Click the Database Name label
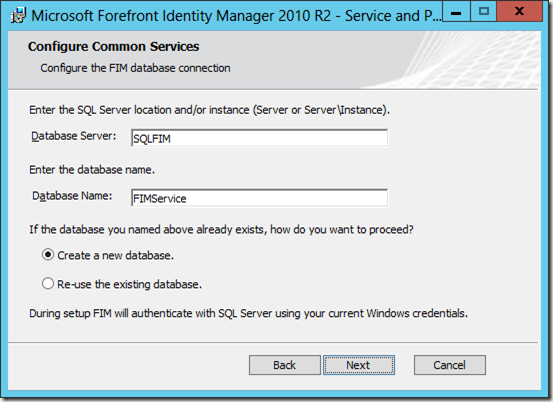 tap(72, 196)
